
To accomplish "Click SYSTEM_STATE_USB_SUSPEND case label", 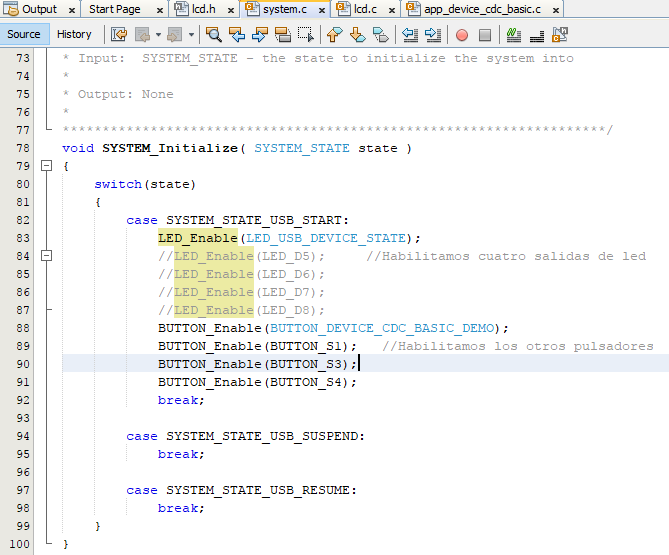I will 262,436.
